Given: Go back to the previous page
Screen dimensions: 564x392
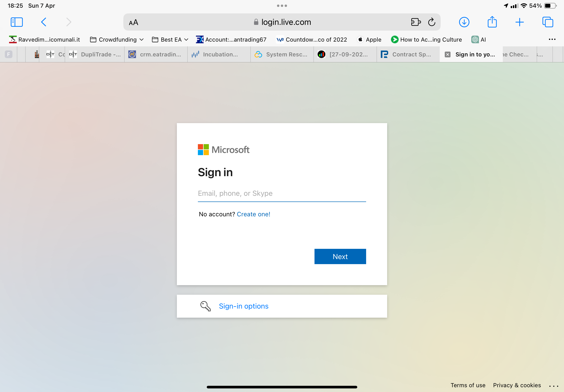Looking at the screenshot, I should [x=43, y=22].
